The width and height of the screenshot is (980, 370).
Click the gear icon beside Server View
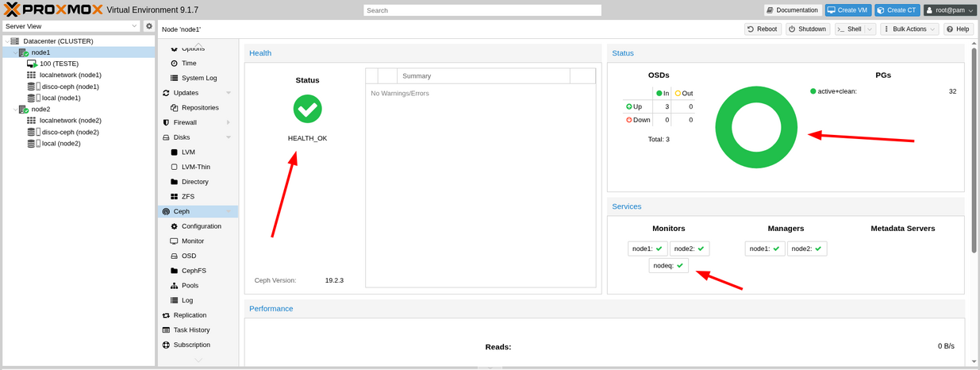148,26
